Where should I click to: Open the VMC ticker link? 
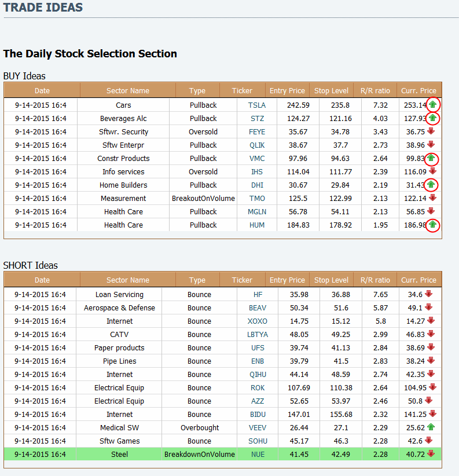coord(257,159)
